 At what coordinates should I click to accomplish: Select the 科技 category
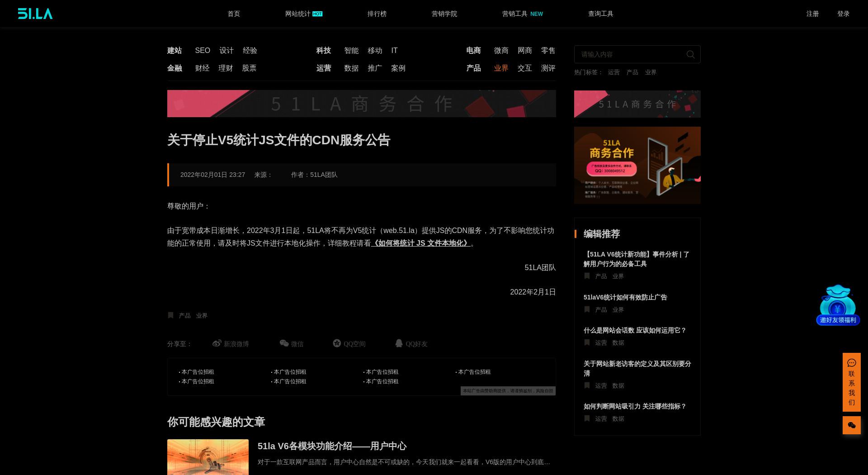(324, 50)
